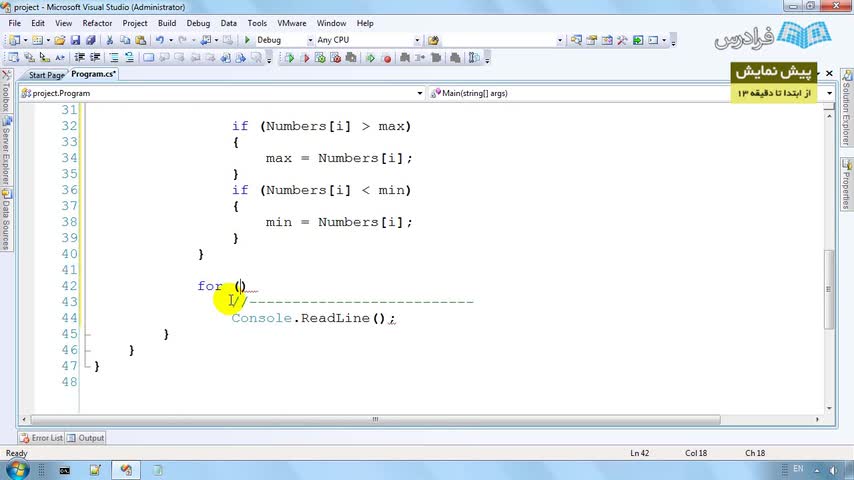Open the Any CPU platform dropdown
854x480 pixels.
(417, 40)
